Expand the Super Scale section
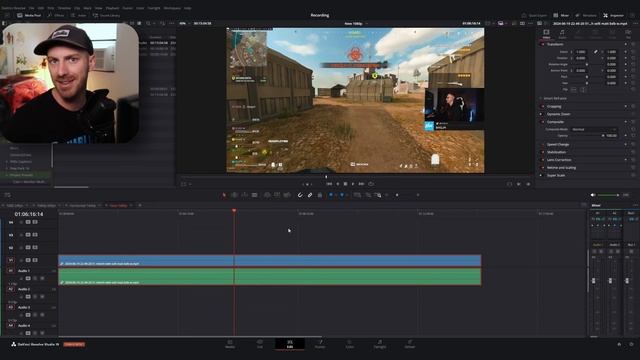Screen dimensions: 640x360 coord(556,176)
